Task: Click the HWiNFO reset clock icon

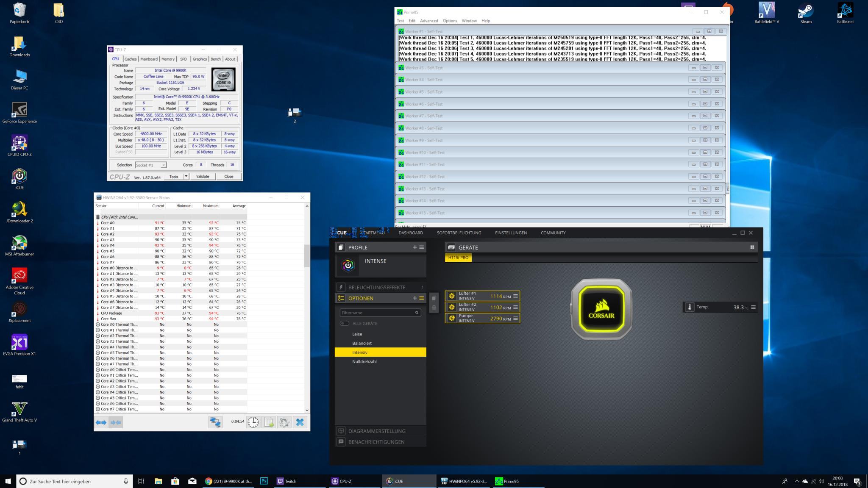Action: (253, 422)
